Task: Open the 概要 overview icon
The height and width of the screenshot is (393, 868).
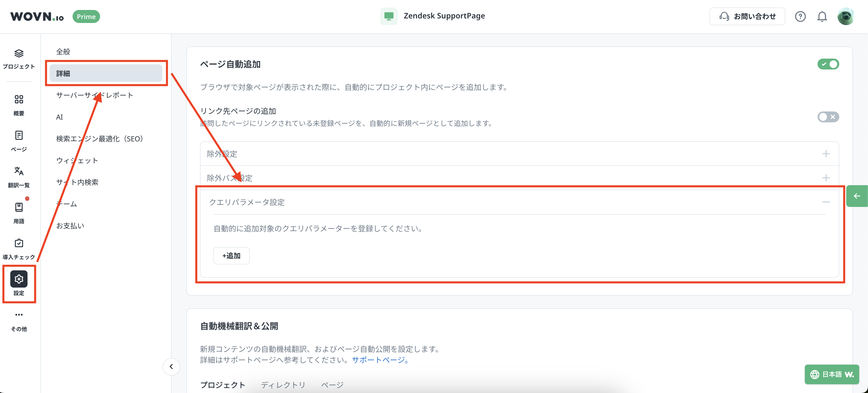Action: click(x=19, y=100)
